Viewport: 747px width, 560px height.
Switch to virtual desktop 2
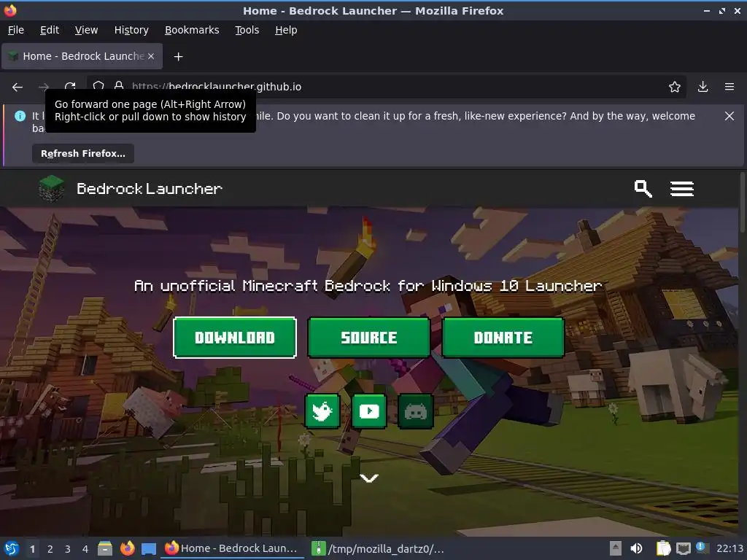50,549
